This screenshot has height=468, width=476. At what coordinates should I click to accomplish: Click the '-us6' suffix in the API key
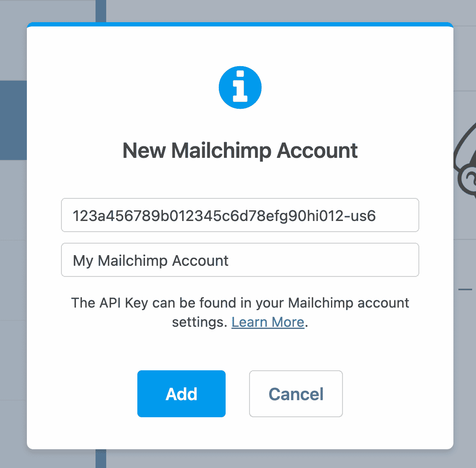(x=360, y=215)
